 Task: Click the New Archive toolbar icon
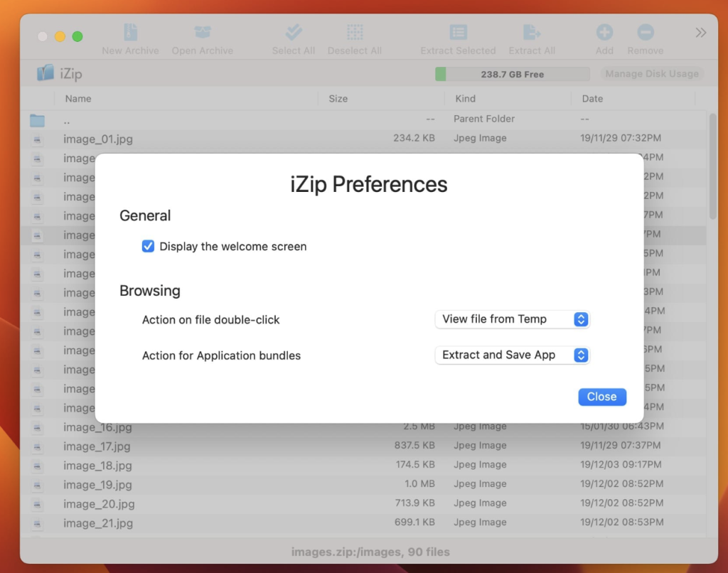pos(131,32)
